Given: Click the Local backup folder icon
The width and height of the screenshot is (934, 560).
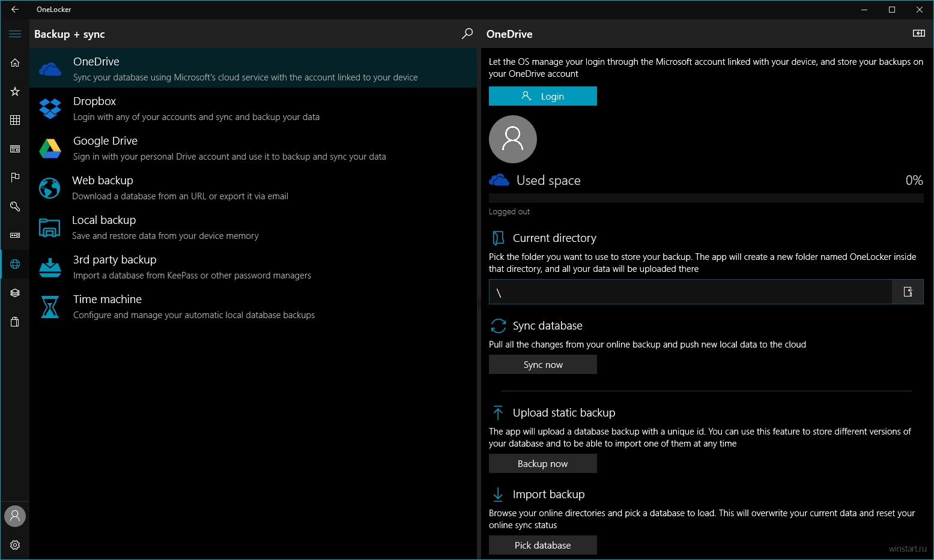Looking at the screenshot, I should (x=49, y=227).
